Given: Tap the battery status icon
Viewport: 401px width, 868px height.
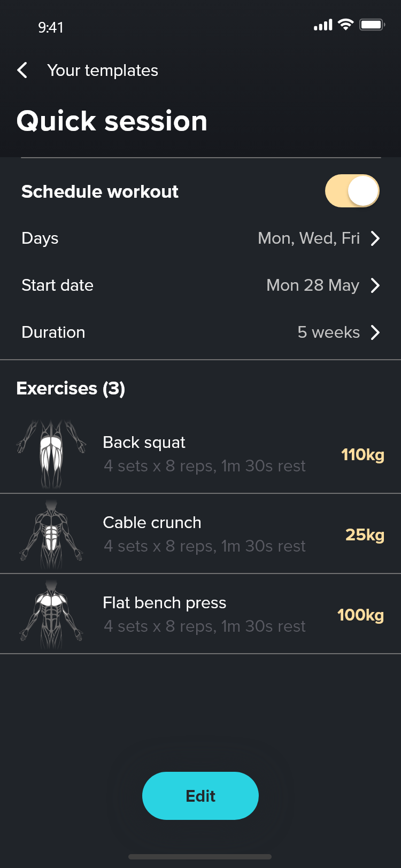Looking at the screenshot, I should (x=372, y=25).
